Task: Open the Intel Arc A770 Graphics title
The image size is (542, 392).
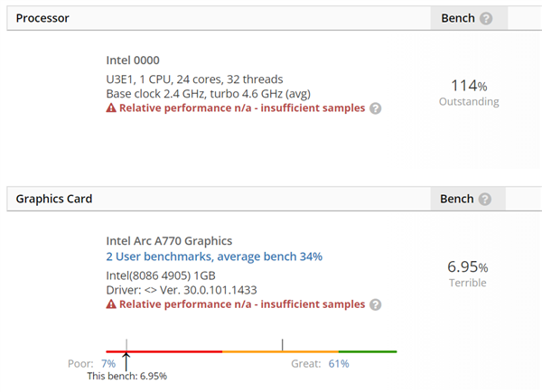Action: (169, 241)
